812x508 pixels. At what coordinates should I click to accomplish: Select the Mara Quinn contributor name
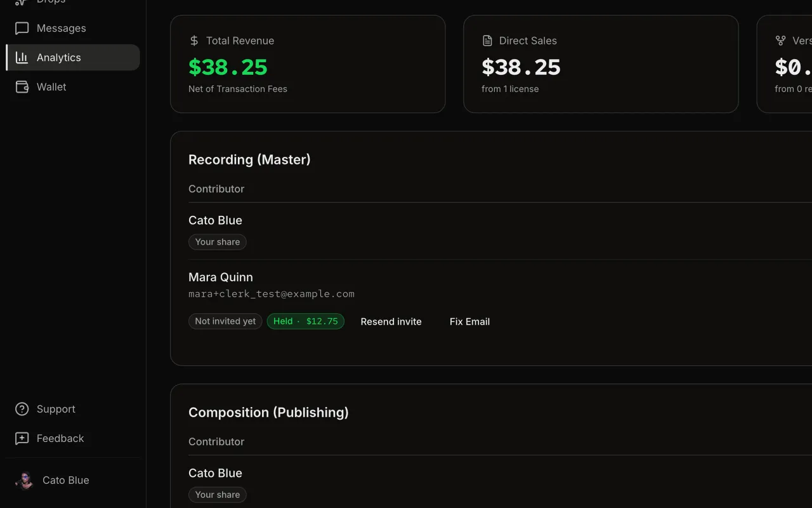tap(221, 277)
